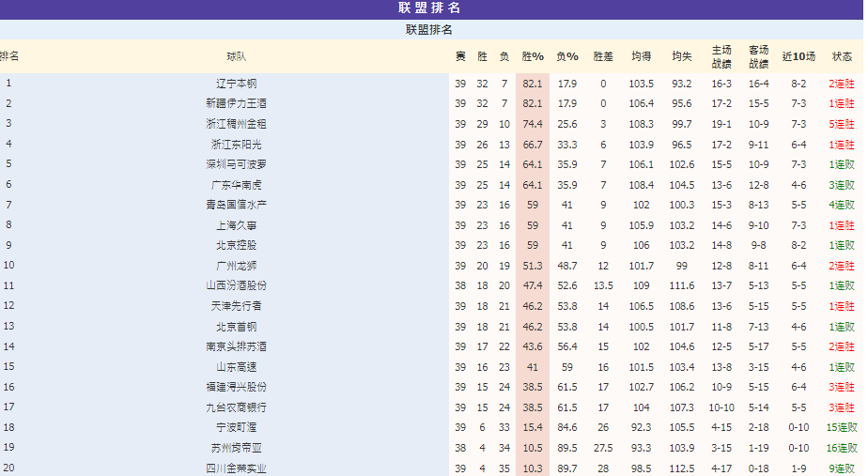Image resolution: width=868 pixels, height=476 pixels.
Task: Click 3连败 status for 广东华南虎
Action: [x=842, y=185]
